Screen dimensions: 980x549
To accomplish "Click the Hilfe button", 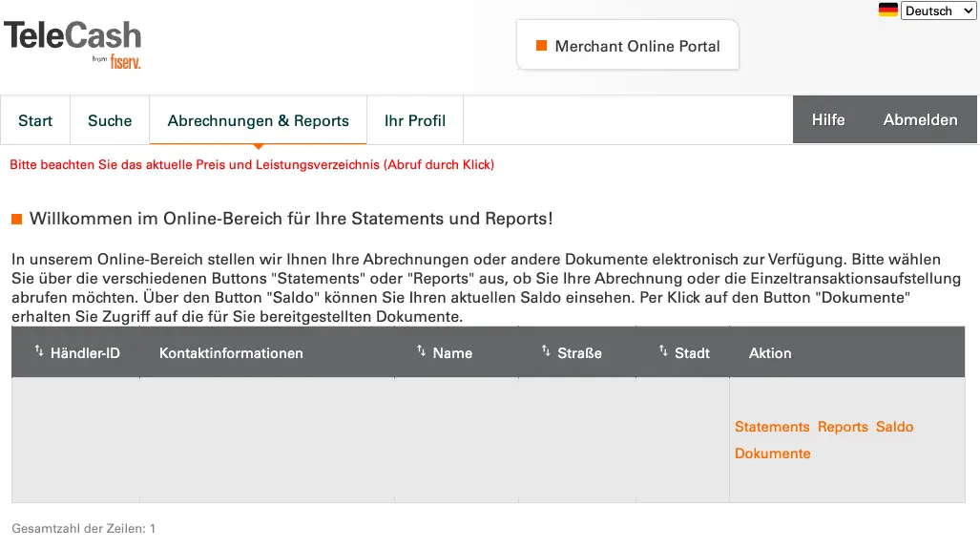I will point(827,120).
